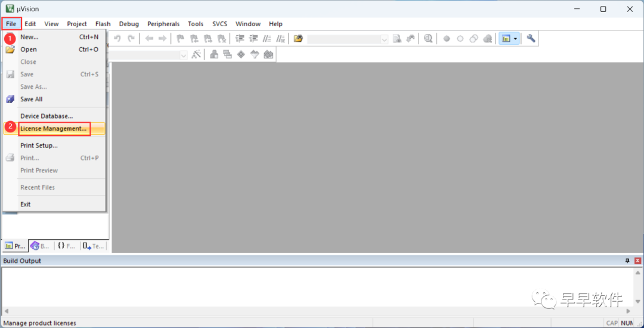Click the 'Manage product licenses' status text
This screenshot has height=328, width=644.
[39, 323]
